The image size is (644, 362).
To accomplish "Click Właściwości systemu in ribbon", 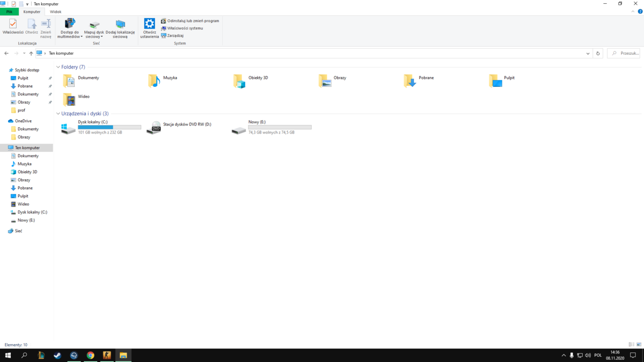I will (x=182, y=28).
